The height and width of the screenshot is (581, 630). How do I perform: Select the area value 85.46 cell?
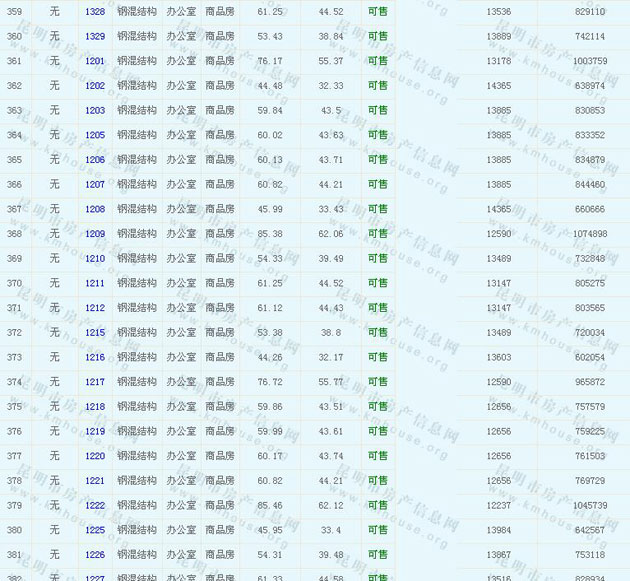coord(270,505)
